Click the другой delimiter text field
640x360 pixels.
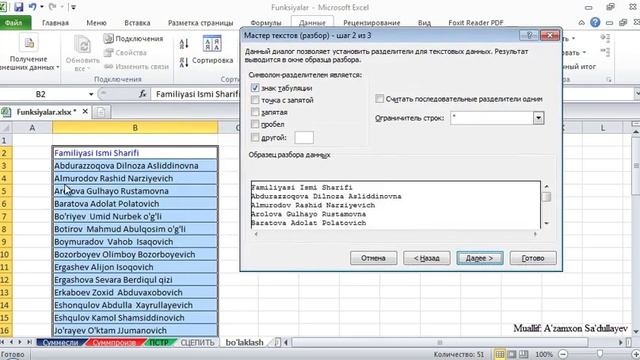[x=304, y=138]
